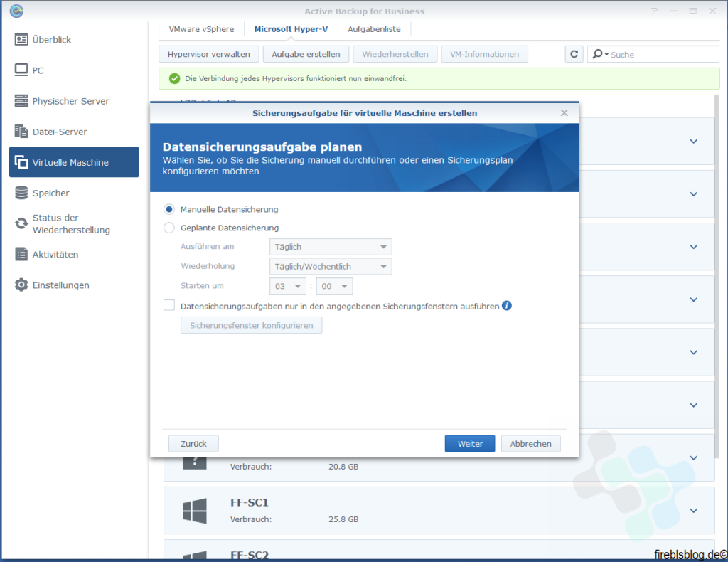
Task: Click the 25.8 GB usage value
Action: (x=343, y=519)
